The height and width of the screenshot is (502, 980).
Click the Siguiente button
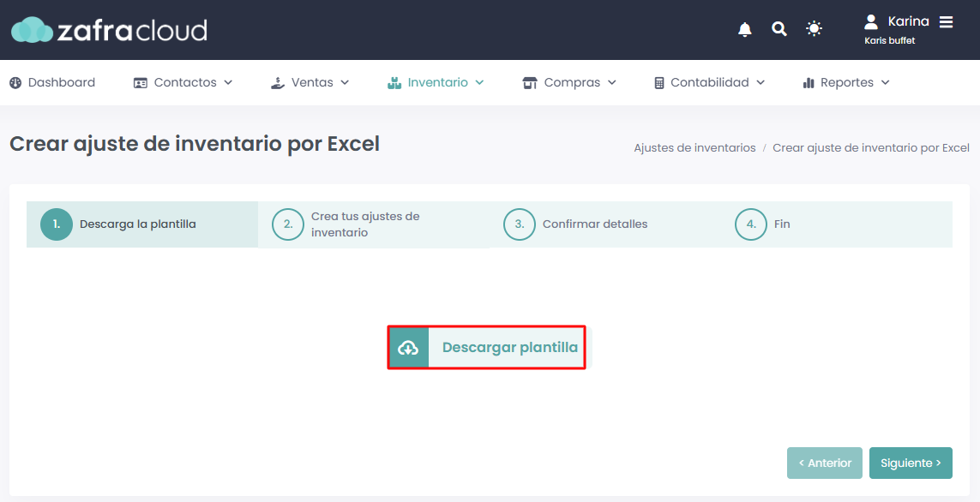click(911, 463)
